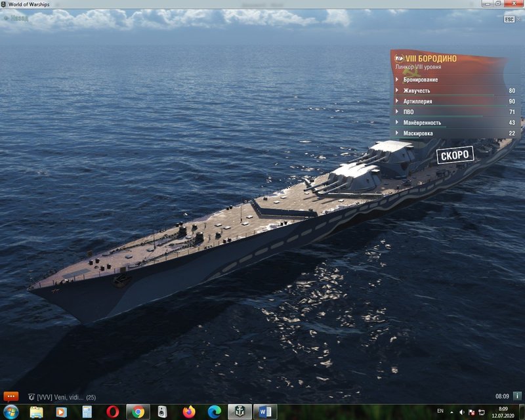Click the in-game clock 08:09

pos(502,396)
